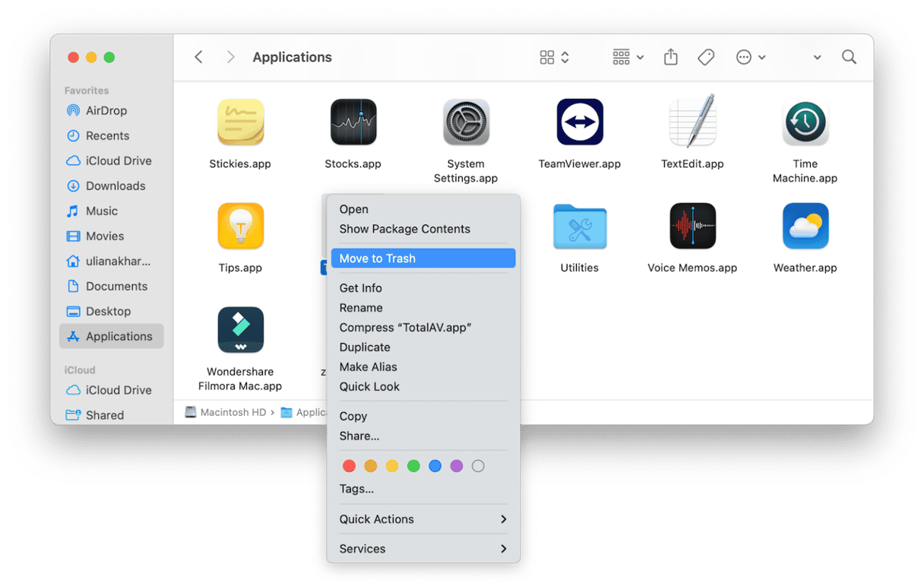The height and width of the screenshot is (587, 924).
Task: Click the Stickies.app file name
Action: pos(240,163)
